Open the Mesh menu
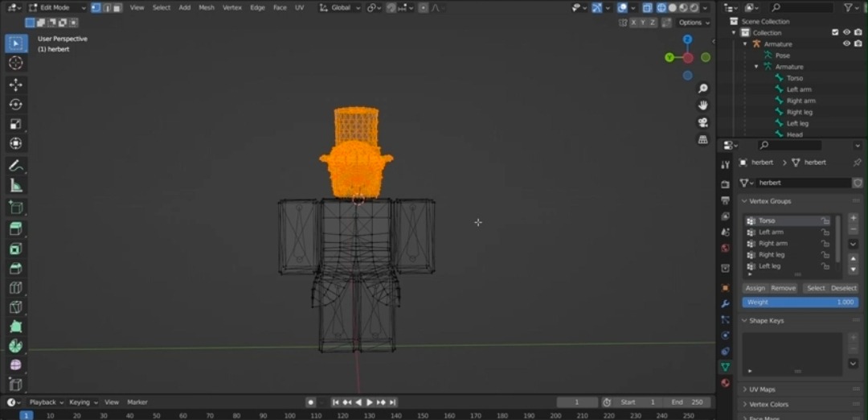 [x=207, y=7]
